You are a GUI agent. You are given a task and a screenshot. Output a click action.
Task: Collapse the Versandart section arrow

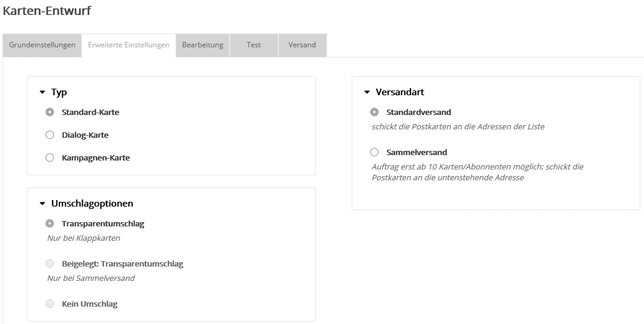click(x=367, y=92)
